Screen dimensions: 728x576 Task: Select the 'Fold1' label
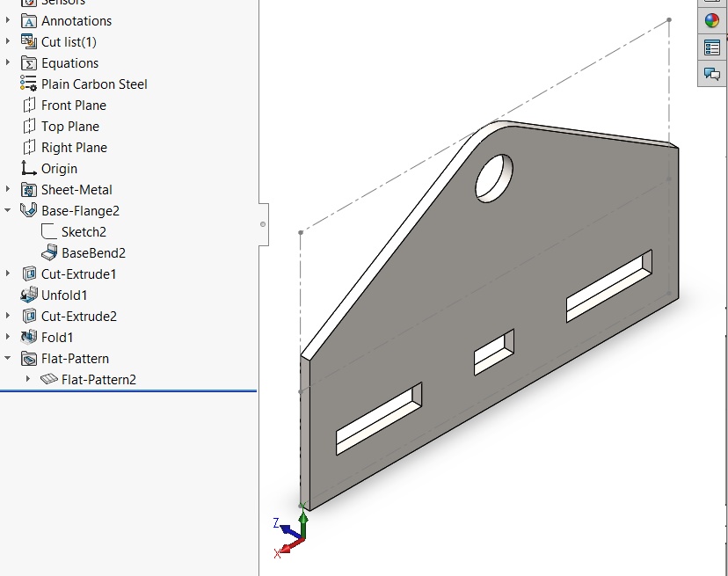point(57,337)
